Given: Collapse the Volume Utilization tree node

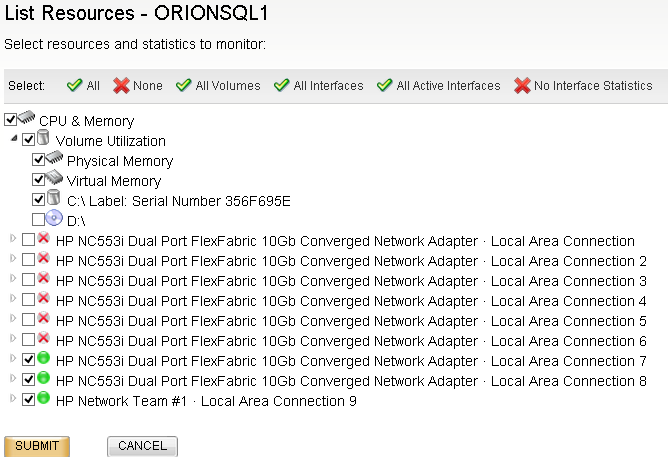Looking at the screenshot, I should 14,138.
